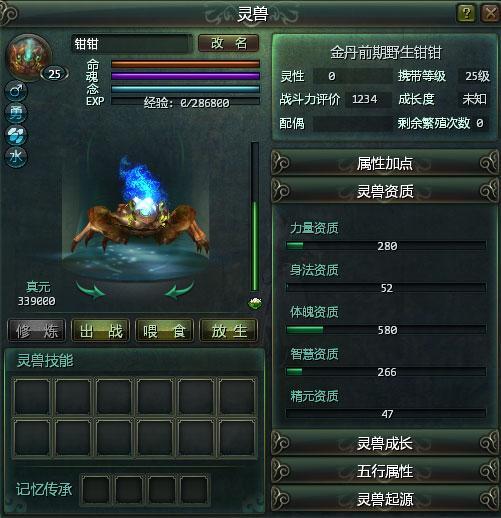The height and width of the screenshot is (518, 501).
Task: Open help with the question mark icon
Action: click(466, 13)
